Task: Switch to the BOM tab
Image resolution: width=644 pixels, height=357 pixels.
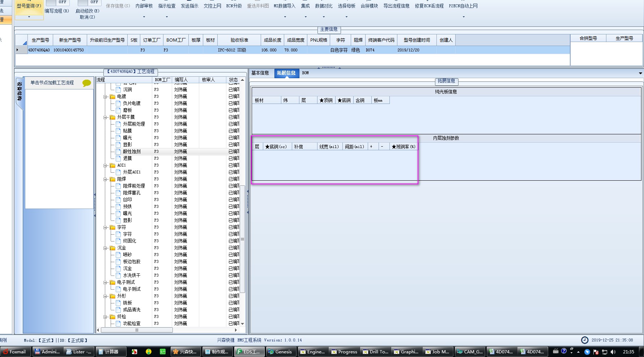Action: tap(306, 73)
